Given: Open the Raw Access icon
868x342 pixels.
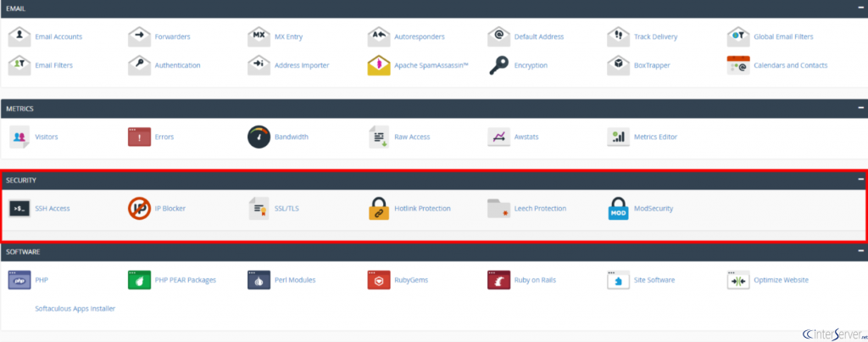Looking at the screenshot, I should pyautogui.click(x=379, y=137).
